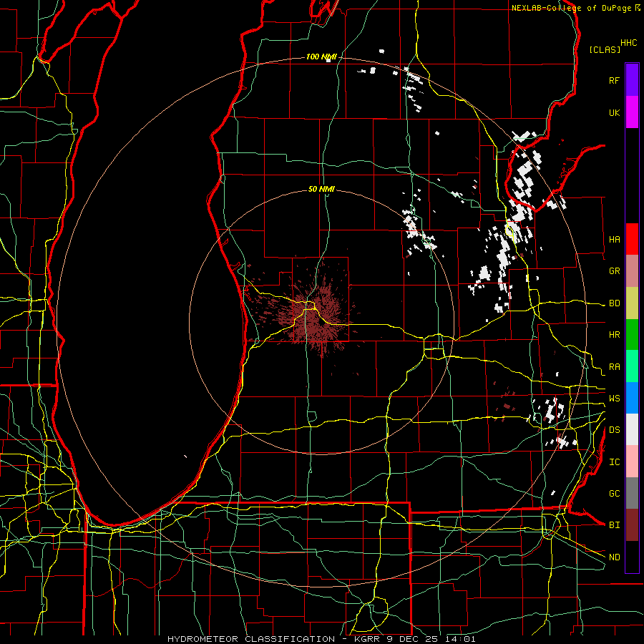Screen dimensions: 644x644
Task: Click the 'GC' legend label
Action: click(x=615, y=493)
